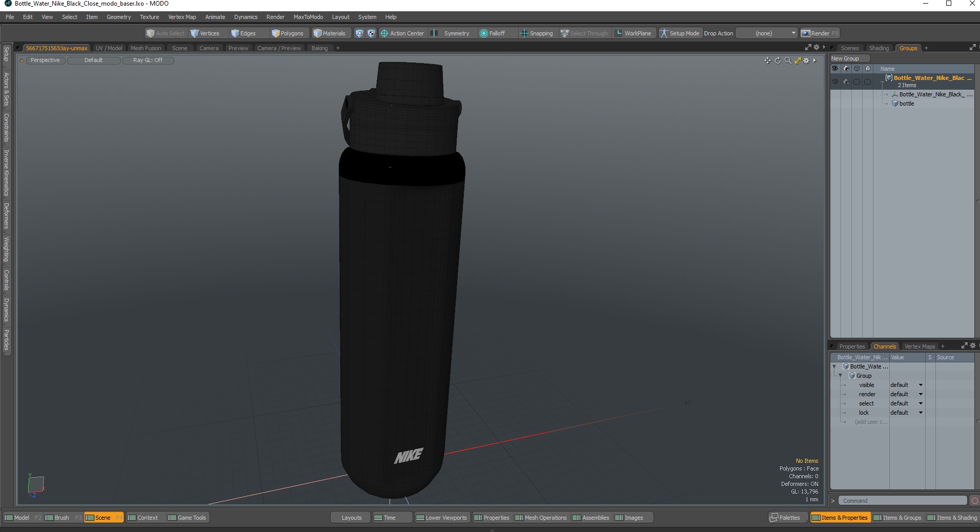This screenshot has height=532, width=980.
Task: Click the Pivots/Centers cube icon after Materials
Action: [x=372, y=33]
